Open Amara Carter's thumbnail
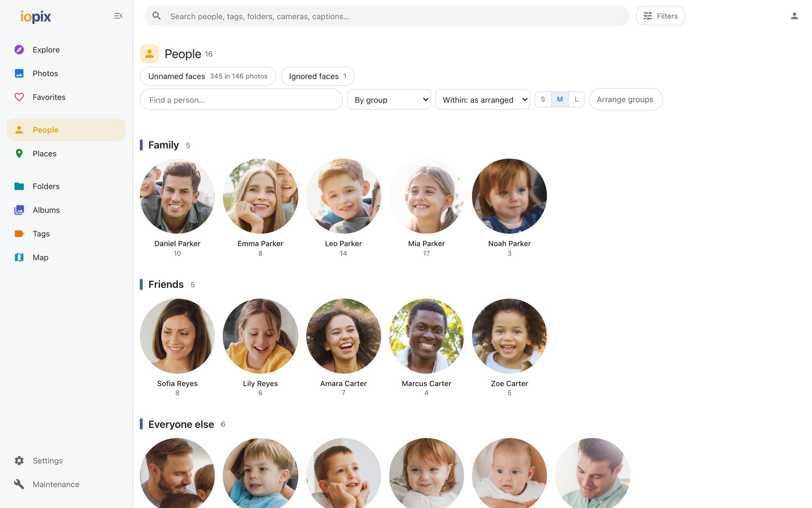The width and height of the screenshot is (812, 508). coord(343,336)
